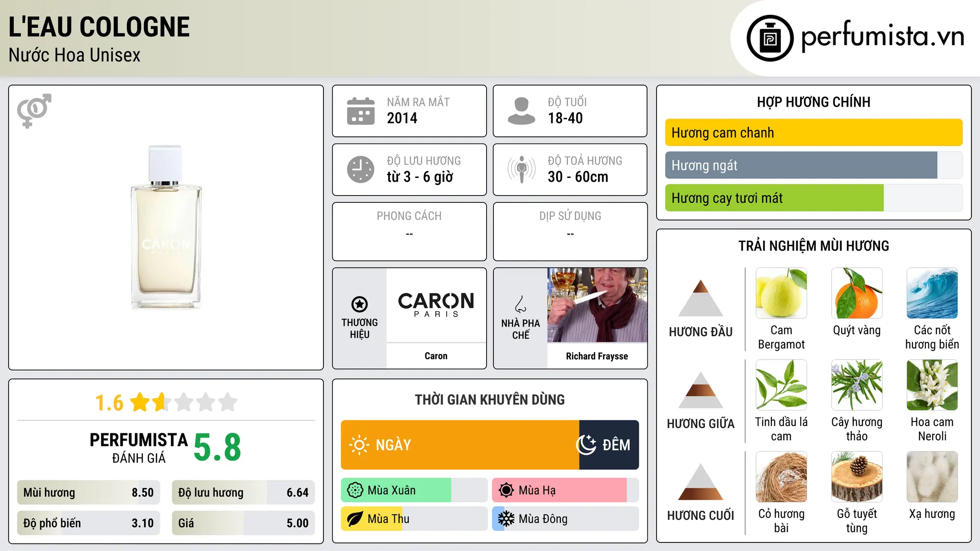Go to the perfumista.vn site name

[883, 36]
